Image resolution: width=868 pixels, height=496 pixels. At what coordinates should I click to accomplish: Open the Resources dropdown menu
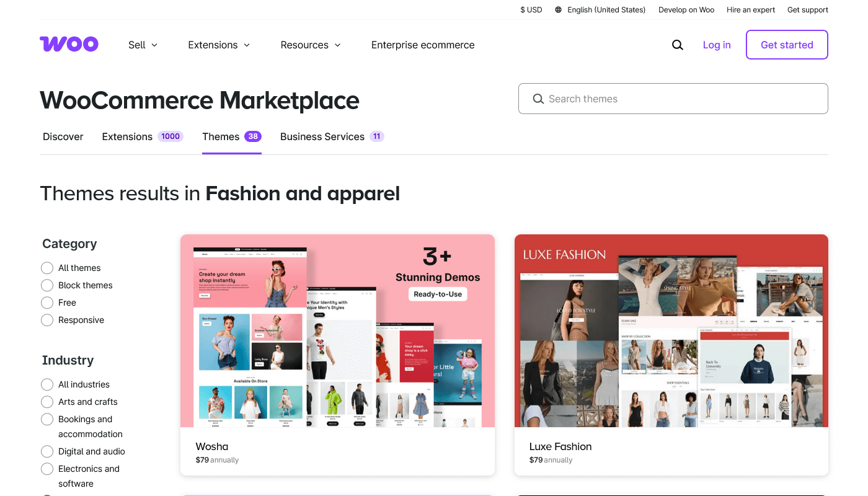point(311,45)
